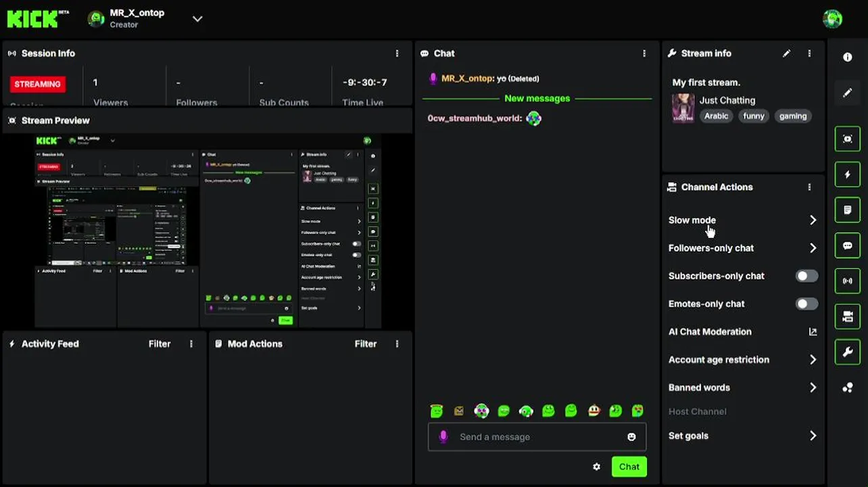
Task: Click the Just Chatting category text
Action: [727, 100]
